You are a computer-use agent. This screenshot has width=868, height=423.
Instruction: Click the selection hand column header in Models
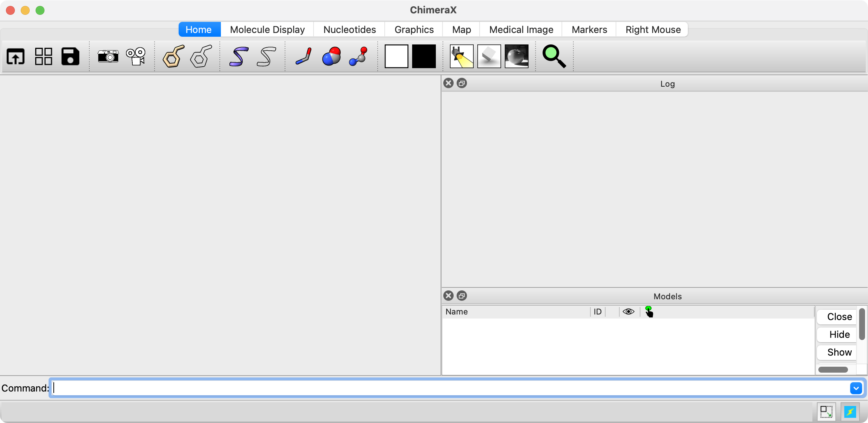tap(649, 312)
